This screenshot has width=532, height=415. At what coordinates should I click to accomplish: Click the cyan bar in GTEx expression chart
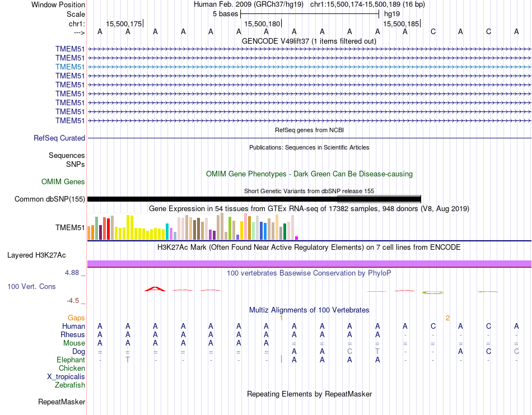[x=167, y=232]
